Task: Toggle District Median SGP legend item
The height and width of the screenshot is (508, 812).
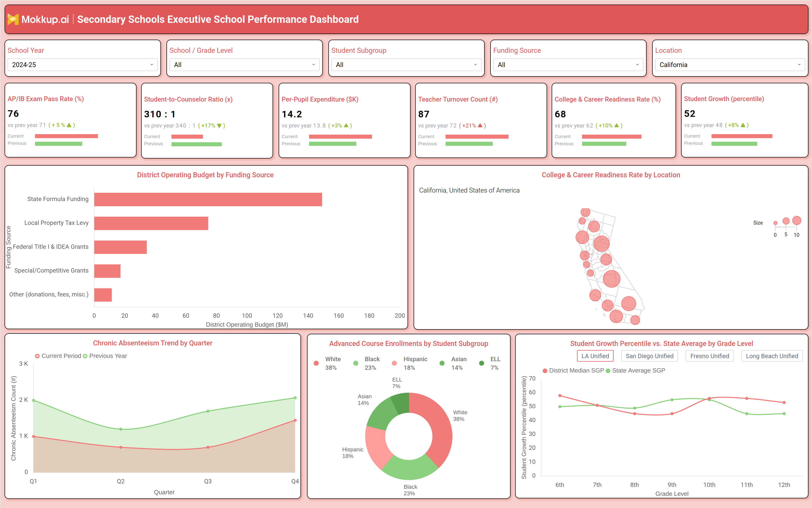Action: click(x=573, y=371)
